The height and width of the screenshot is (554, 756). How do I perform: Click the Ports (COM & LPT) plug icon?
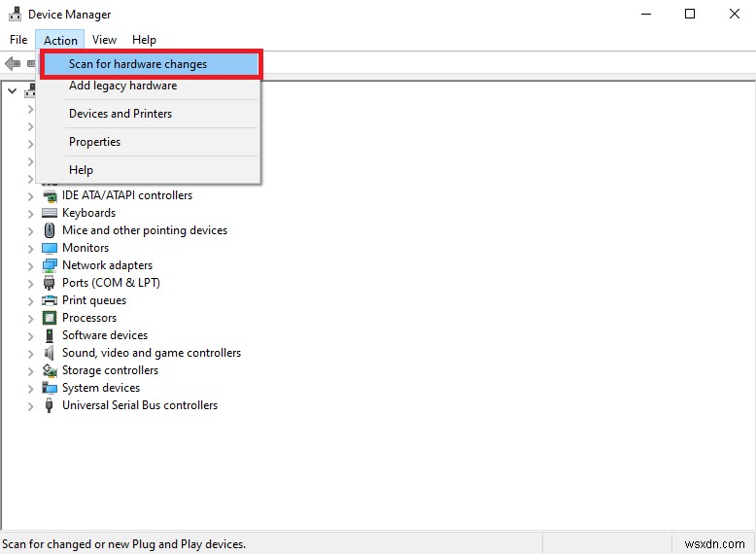[x=50, y=283]
